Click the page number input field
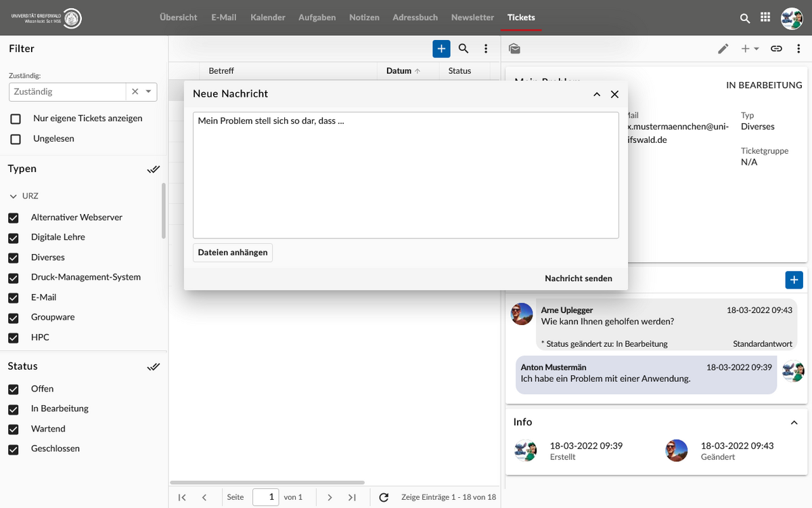 [265, 497]
